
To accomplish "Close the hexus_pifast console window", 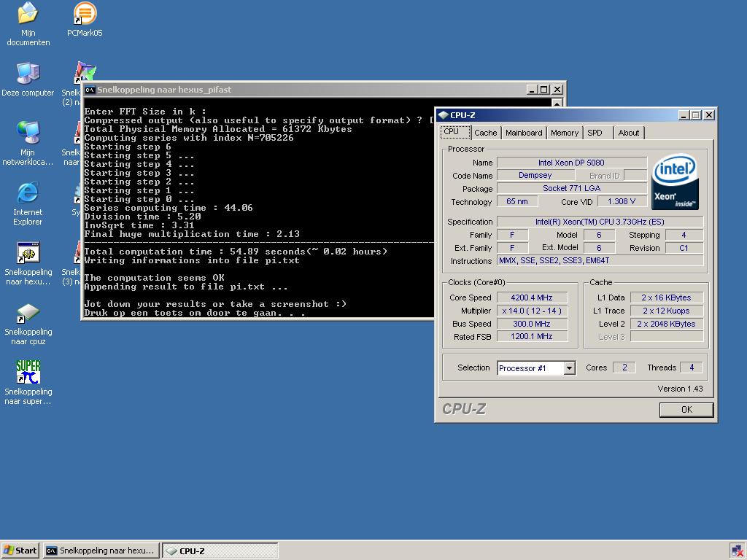I will click(557, 90).
